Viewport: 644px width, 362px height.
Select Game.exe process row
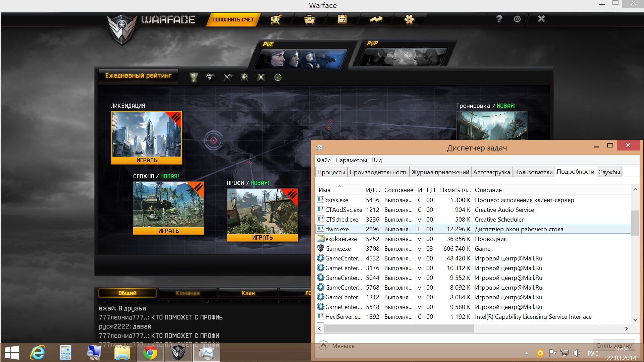tap(338, 249)
